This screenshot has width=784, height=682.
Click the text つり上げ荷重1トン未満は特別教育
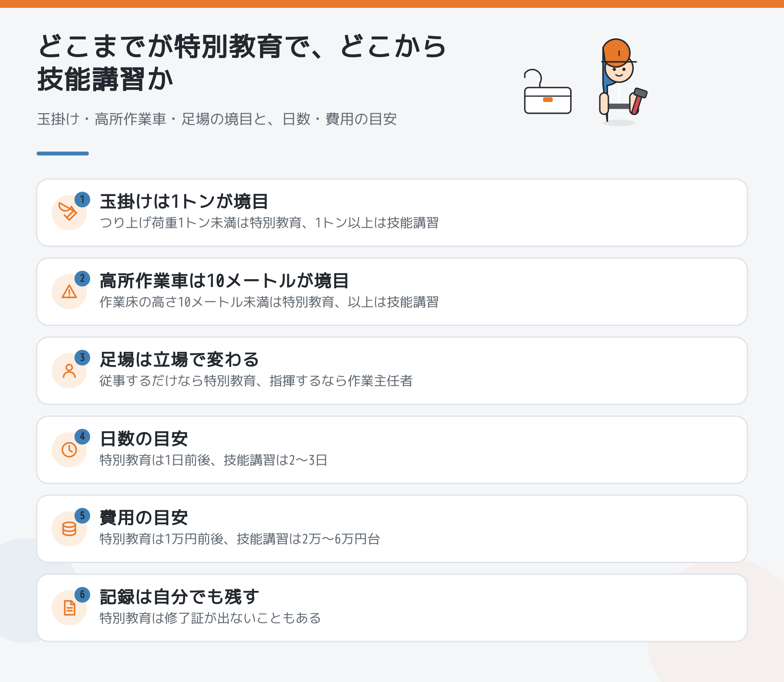[200, 223]
